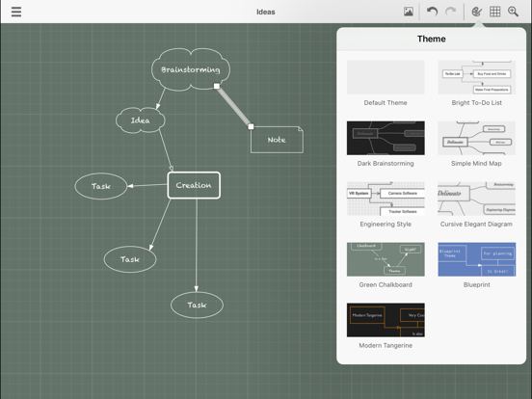
Task: Click the redo arrow icon
Action: coord(451,12)
